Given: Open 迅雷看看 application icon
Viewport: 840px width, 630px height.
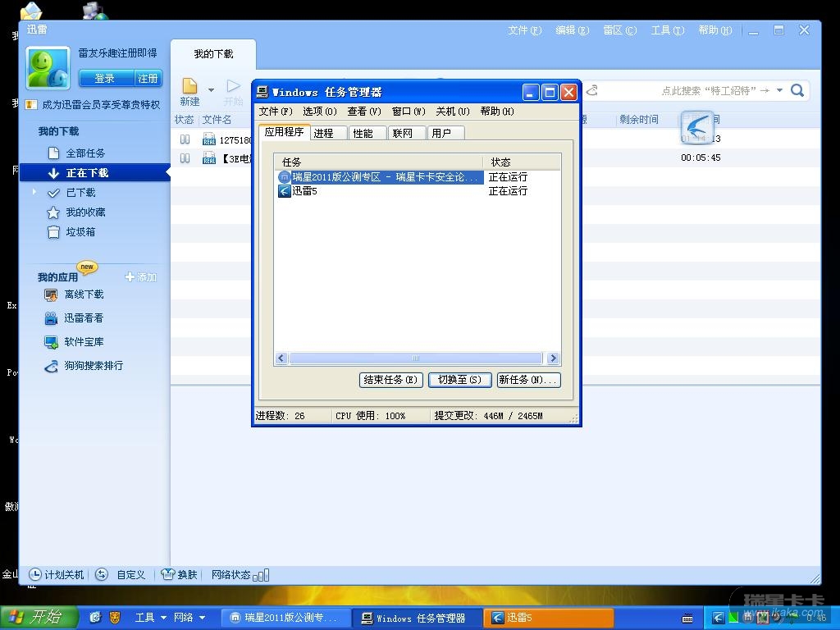Looking at the screenshot, I should coord(51,318).
